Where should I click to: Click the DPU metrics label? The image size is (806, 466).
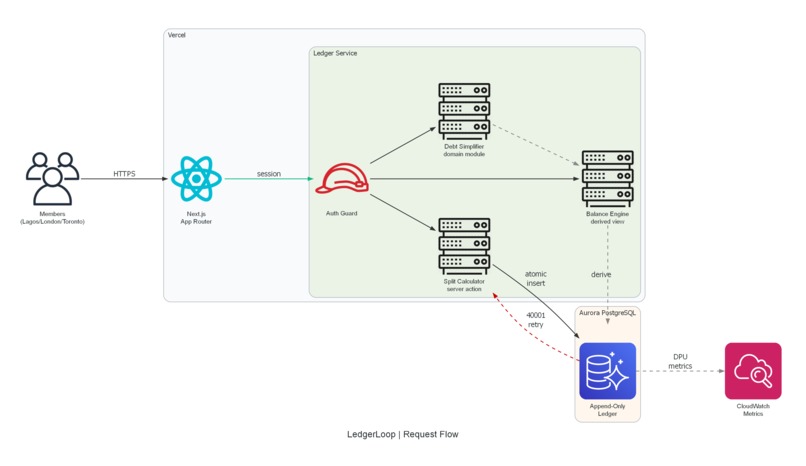tap(680, 361)
